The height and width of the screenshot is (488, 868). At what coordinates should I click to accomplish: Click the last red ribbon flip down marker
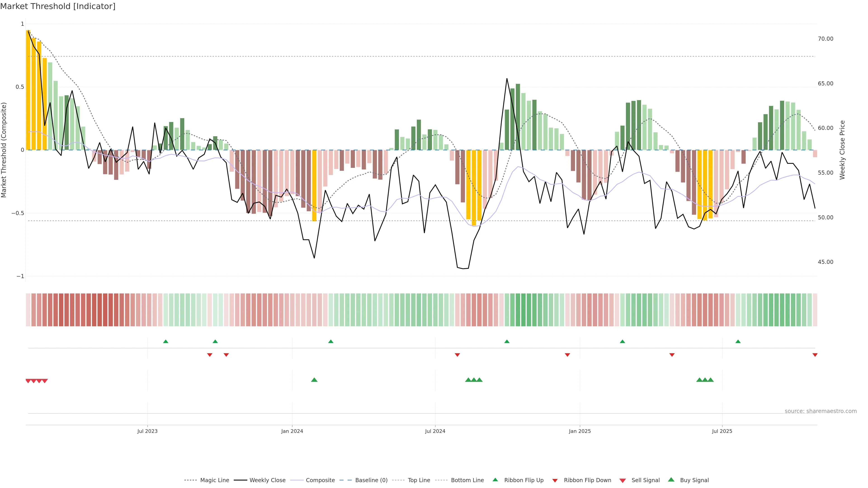click(815, 355)
